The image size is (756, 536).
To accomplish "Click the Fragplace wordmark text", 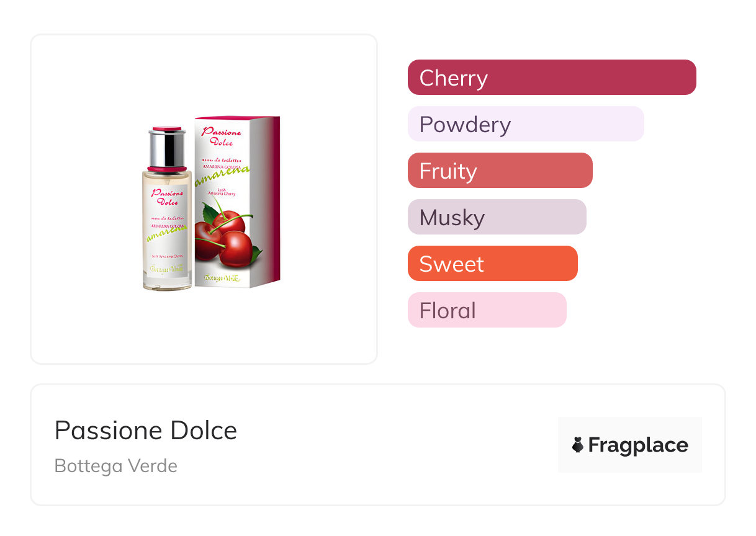I will (x=638, y=445).
